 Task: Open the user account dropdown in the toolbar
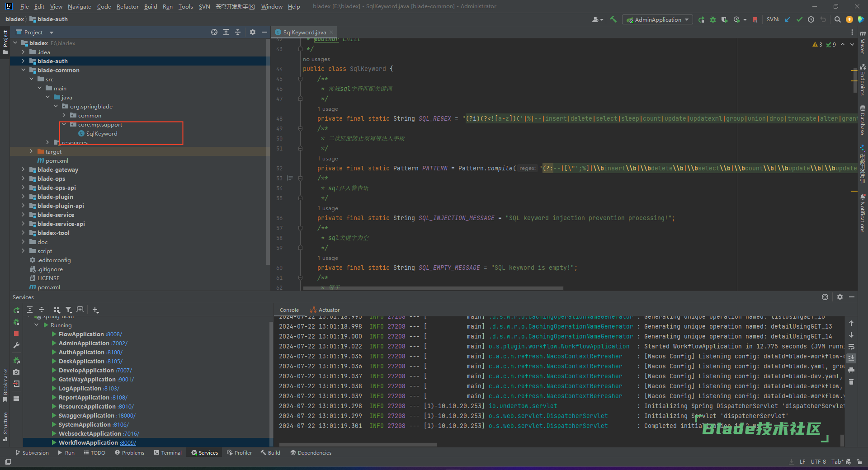[598, 19]
